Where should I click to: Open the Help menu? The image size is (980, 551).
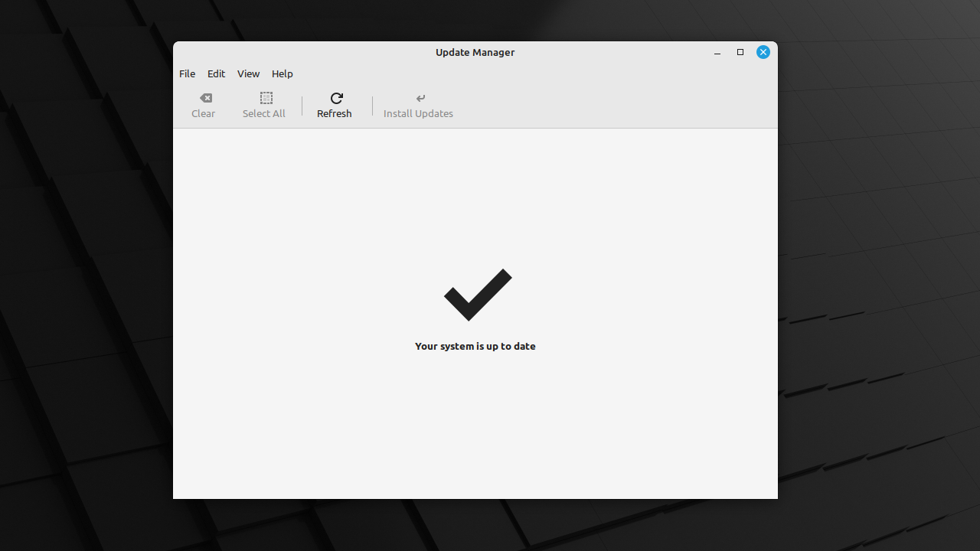click(x=283, y=74)
